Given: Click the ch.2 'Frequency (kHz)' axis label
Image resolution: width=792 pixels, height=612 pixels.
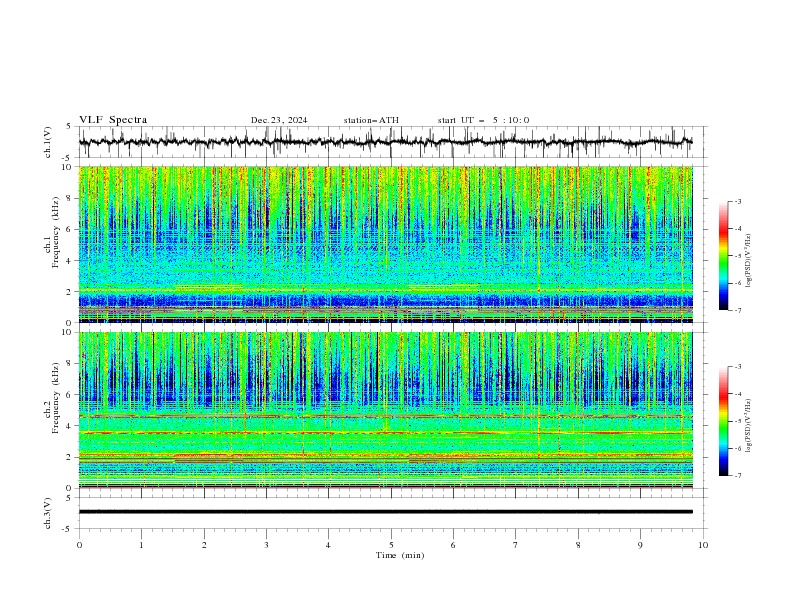Looking at the screenshot, I should coord(55,398).
